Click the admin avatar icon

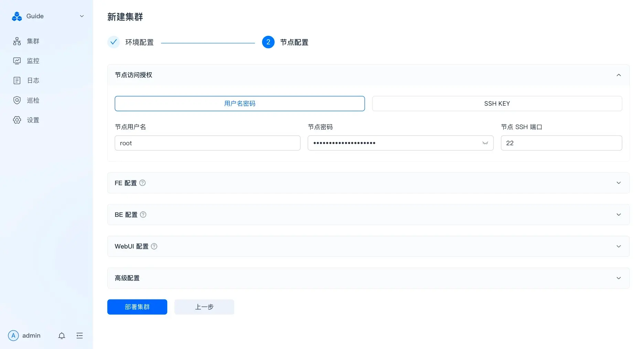click(13, 336)
